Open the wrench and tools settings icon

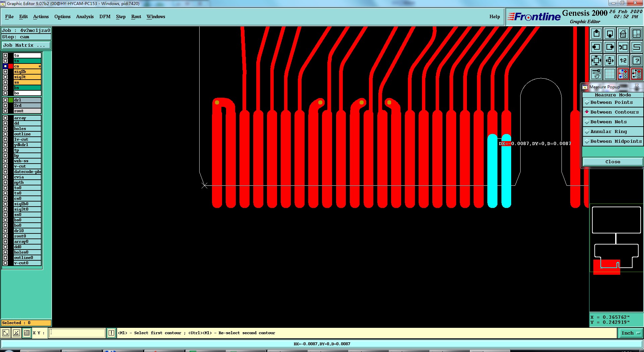pos(596,74)
